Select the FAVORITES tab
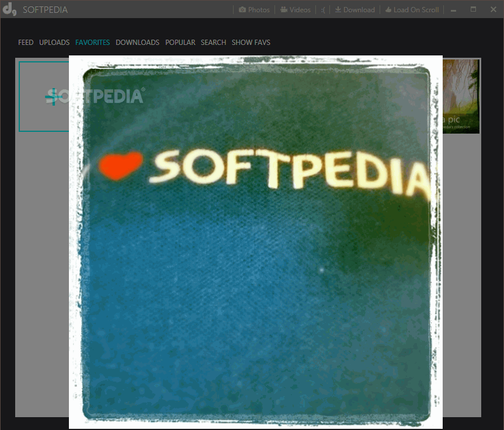Viewport: 504px width, 430px height. [x=93, y=43]
